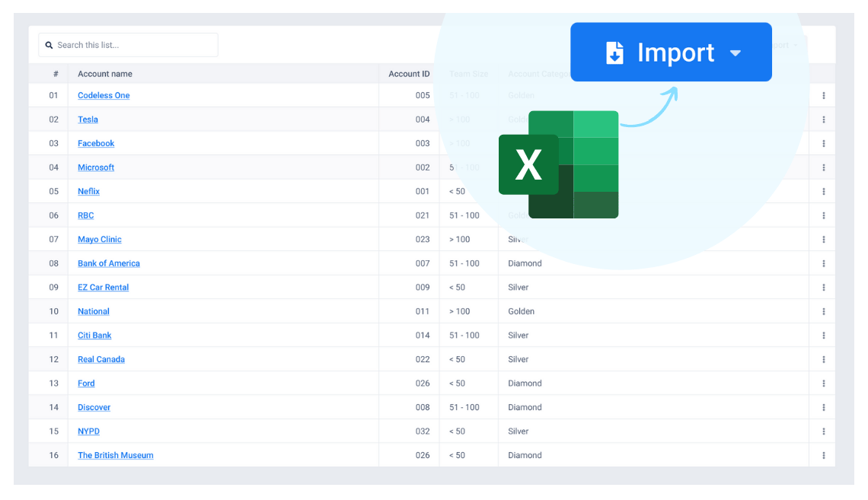Viewport: 868px width, 500px height.
Task: Click the Import file download icon
Action: point(614,53)
